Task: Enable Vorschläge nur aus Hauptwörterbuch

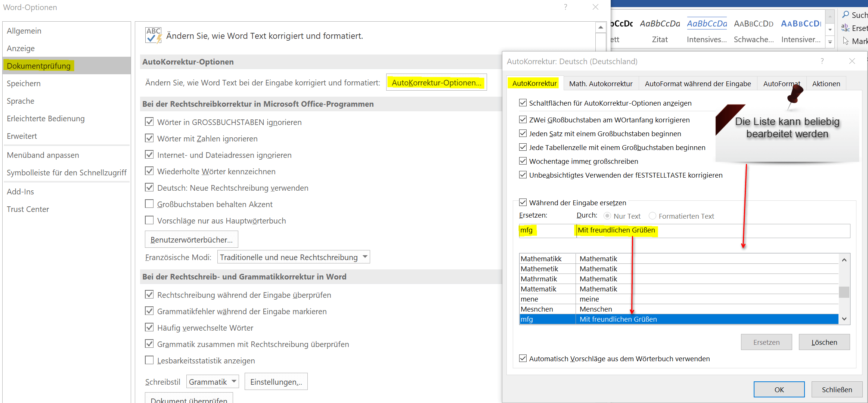Action: pyautogui.click(x=149, y=220)
